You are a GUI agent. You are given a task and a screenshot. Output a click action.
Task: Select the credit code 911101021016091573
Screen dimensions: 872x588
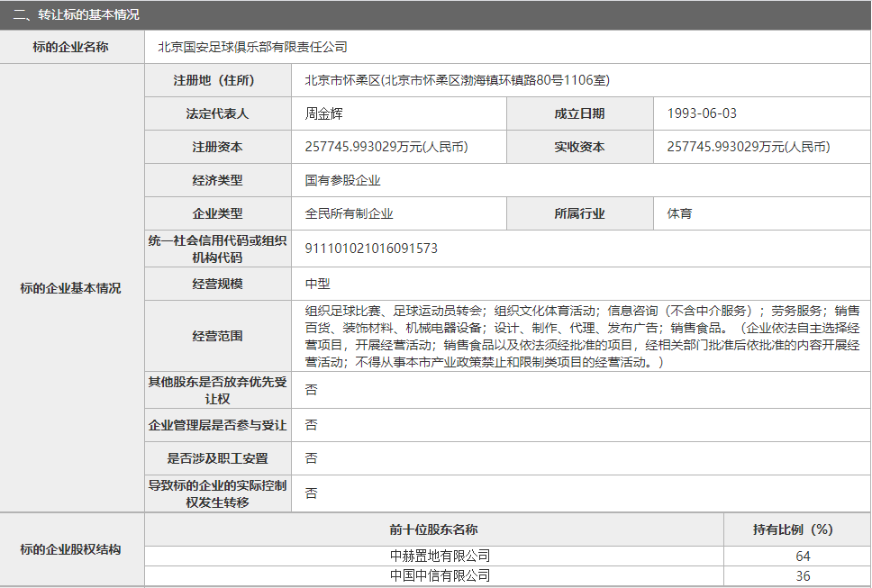(371, 248)
